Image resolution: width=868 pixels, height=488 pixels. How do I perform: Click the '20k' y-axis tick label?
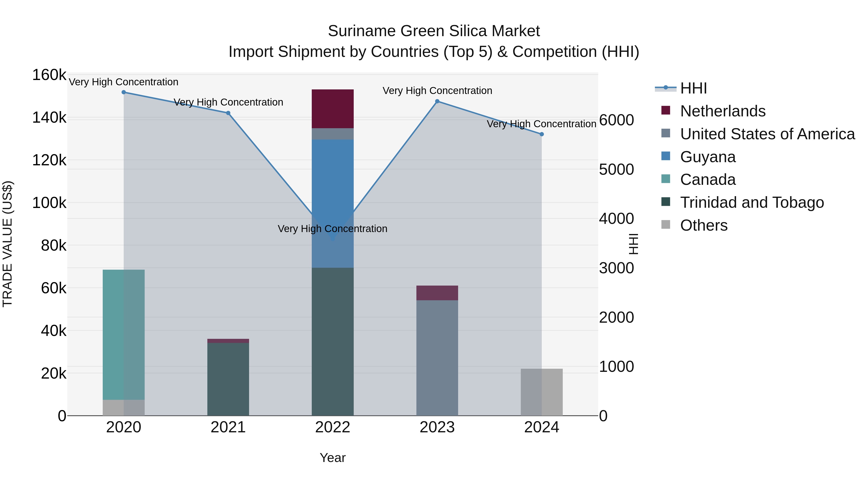pyautogui.click(x=54, y=373)
